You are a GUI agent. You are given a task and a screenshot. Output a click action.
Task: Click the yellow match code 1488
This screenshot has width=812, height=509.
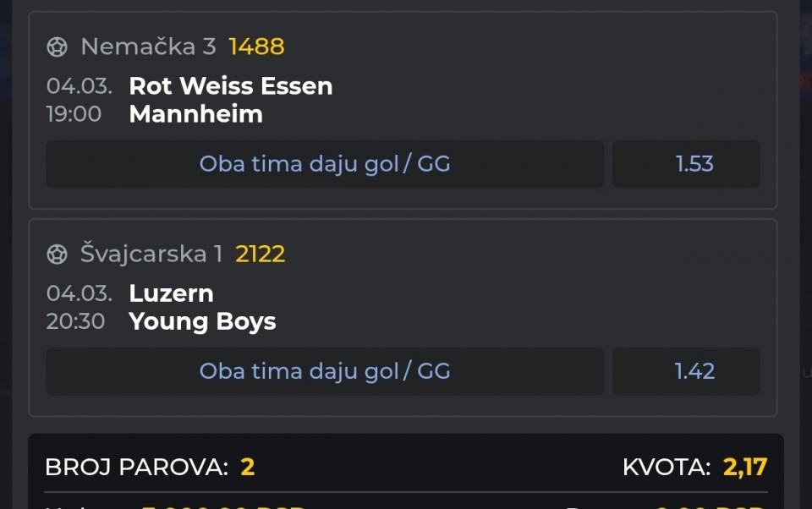(x=256, y=47)
